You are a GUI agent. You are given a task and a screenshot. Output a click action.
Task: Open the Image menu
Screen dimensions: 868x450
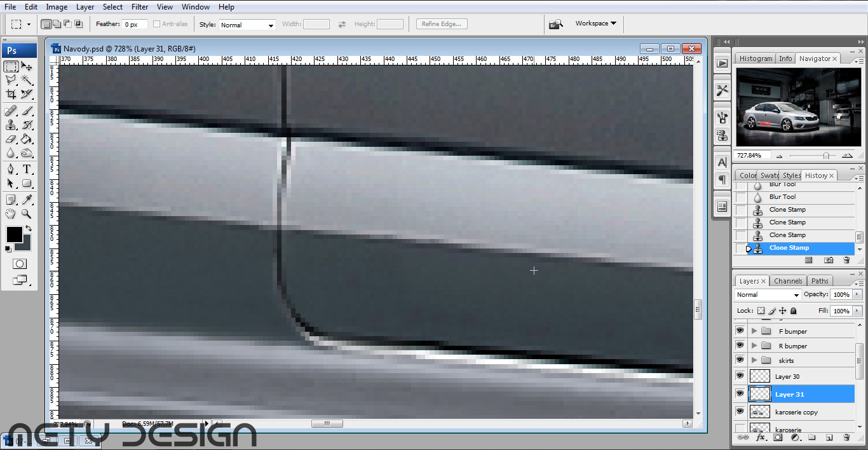[57, 7]
